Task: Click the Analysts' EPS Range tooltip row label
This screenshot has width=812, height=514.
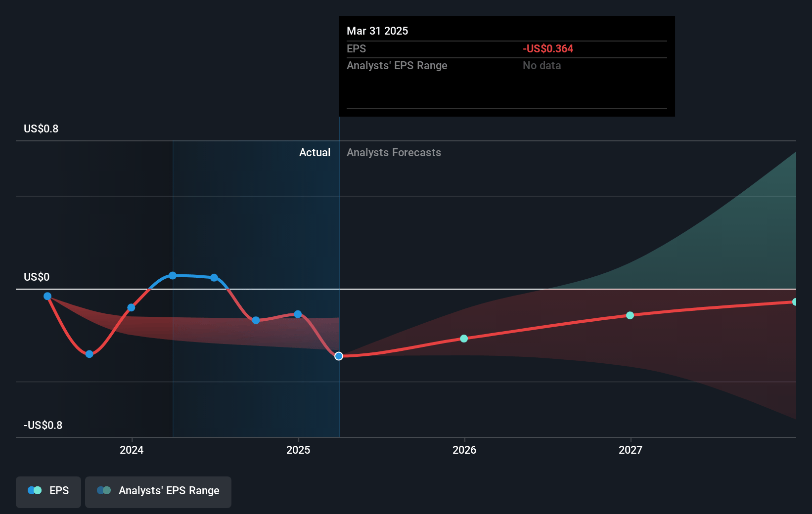Action: pyautogui.click(x=397, y=66)
